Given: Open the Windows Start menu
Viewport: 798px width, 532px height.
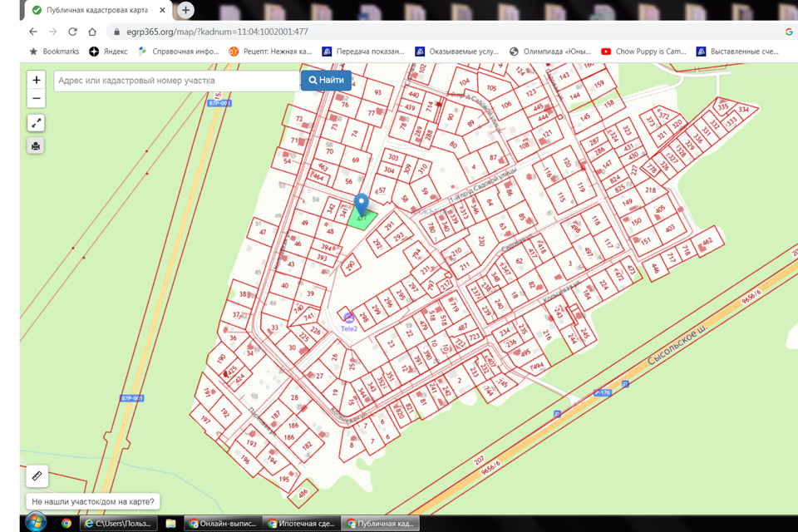Looking at the screenshot, I should tap(35, 523).
